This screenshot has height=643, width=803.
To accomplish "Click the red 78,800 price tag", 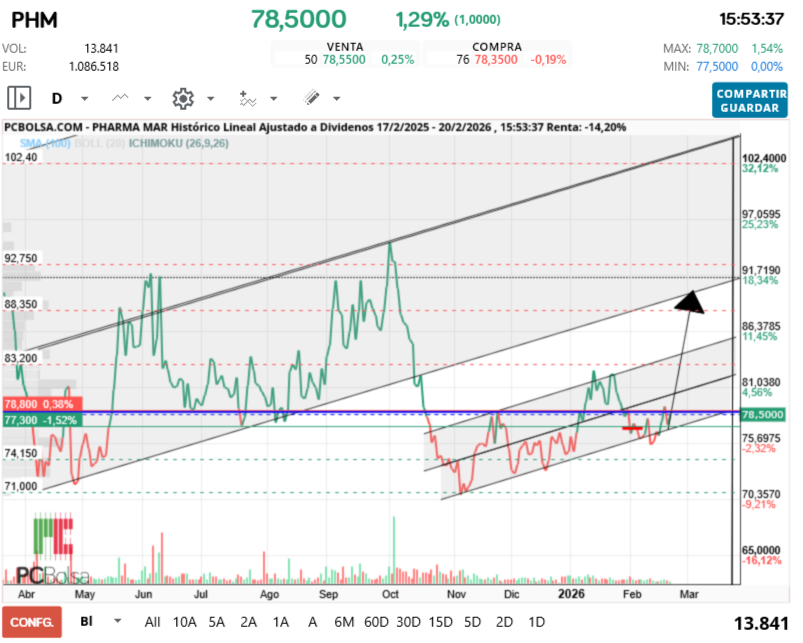I will point(43,404).
